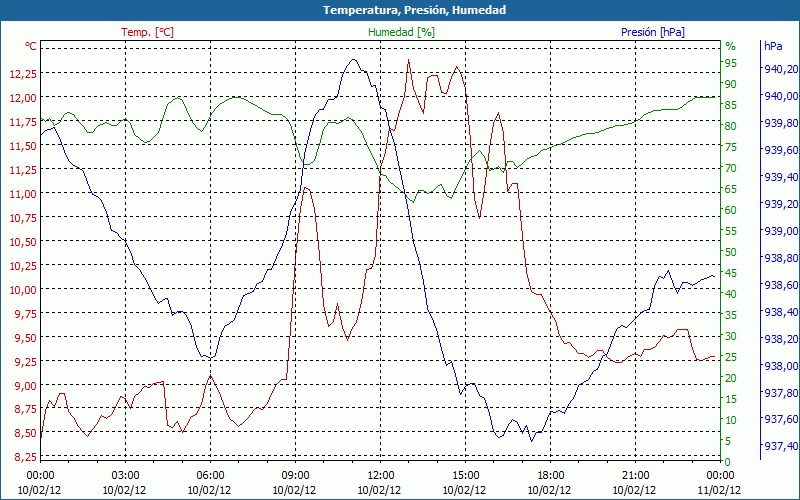The height and width of the screenshot is (500, 800).
Task: Click the '65' humidity axis value
Action: pos(731,189)
